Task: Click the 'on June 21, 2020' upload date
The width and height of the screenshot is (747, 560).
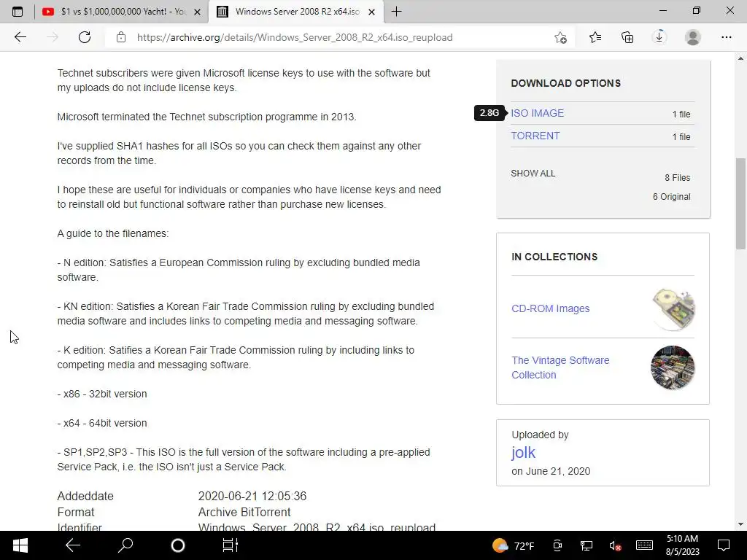Action: [551, 471]
